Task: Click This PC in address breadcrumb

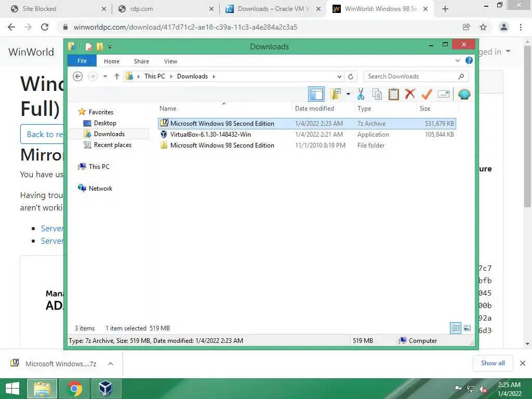Action: click(x=155, y=76)
